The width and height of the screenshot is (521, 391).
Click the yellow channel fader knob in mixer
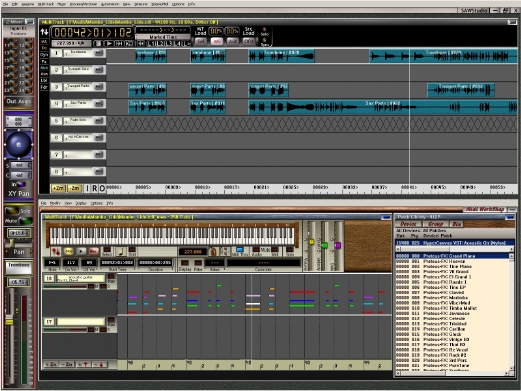point(9,322)
